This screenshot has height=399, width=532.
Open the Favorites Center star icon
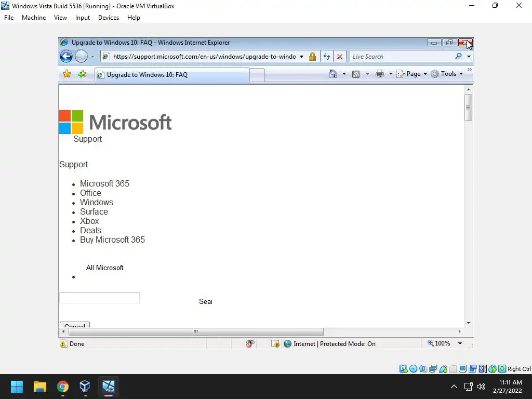pyautogui.click(x=67, y=74)
